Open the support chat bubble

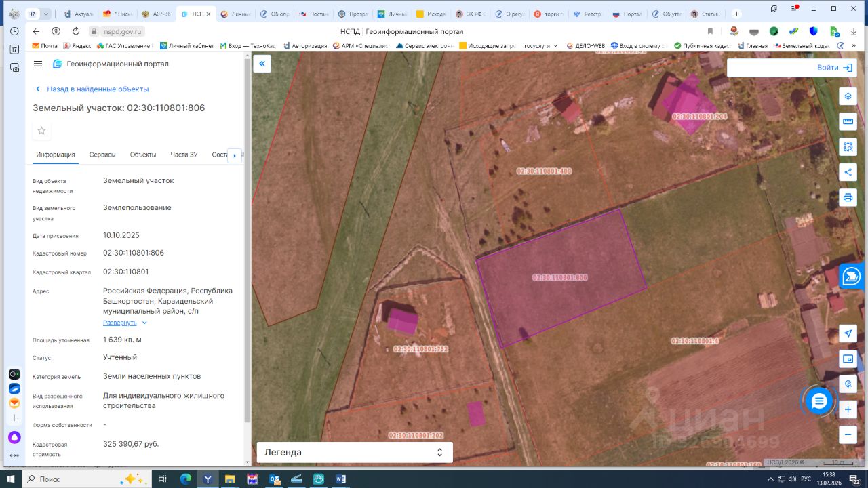[818, 401]
